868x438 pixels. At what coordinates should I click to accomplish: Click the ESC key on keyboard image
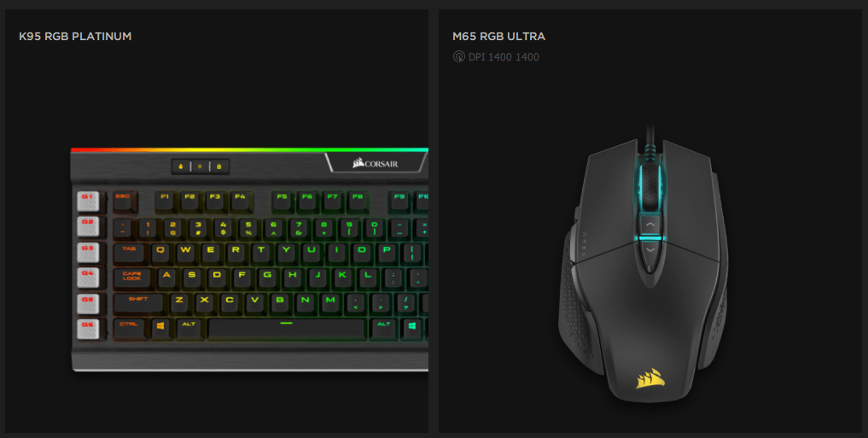(125, 201)
